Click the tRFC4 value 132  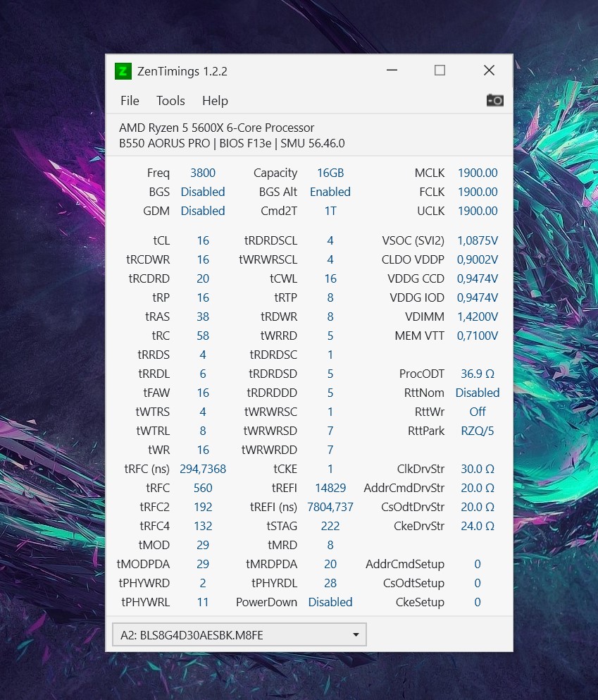(x=203, y=526)
